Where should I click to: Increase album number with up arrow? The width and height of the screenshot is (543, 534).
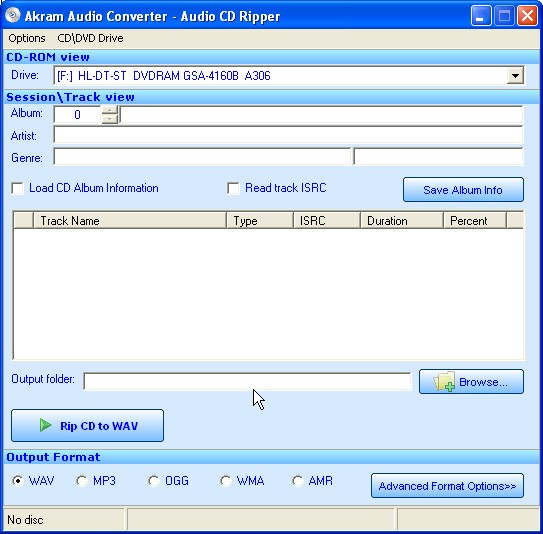(x=110, y=110)
